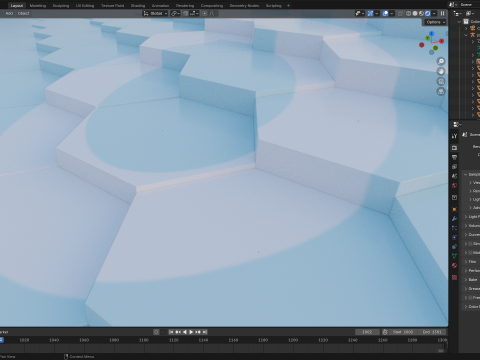Expand the Bake panel
The height and width of the screenshot is (360, 480).
(471, 280)
